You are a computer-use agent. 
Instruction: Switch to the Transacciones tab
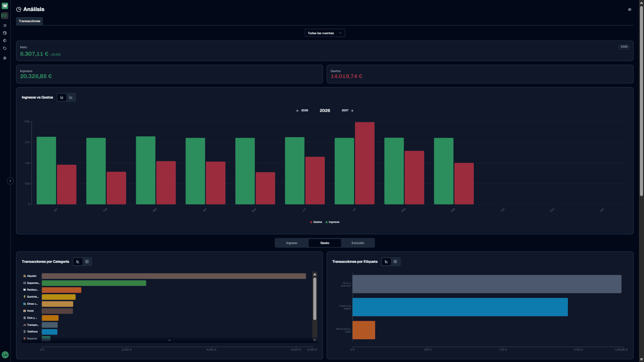point(30,21)
